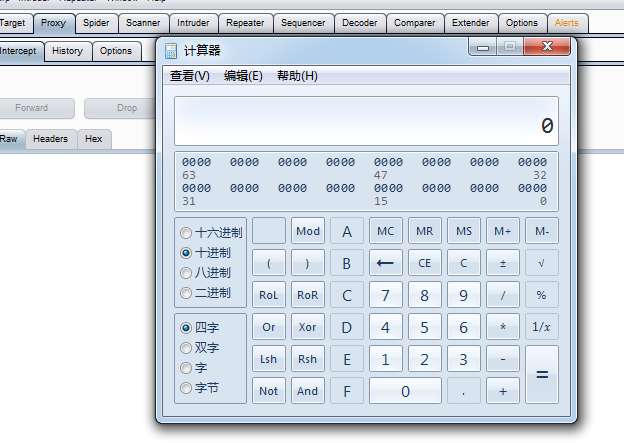Click bit group above label 15
Viewport: 624px width, 443px height.
[388, 188]
